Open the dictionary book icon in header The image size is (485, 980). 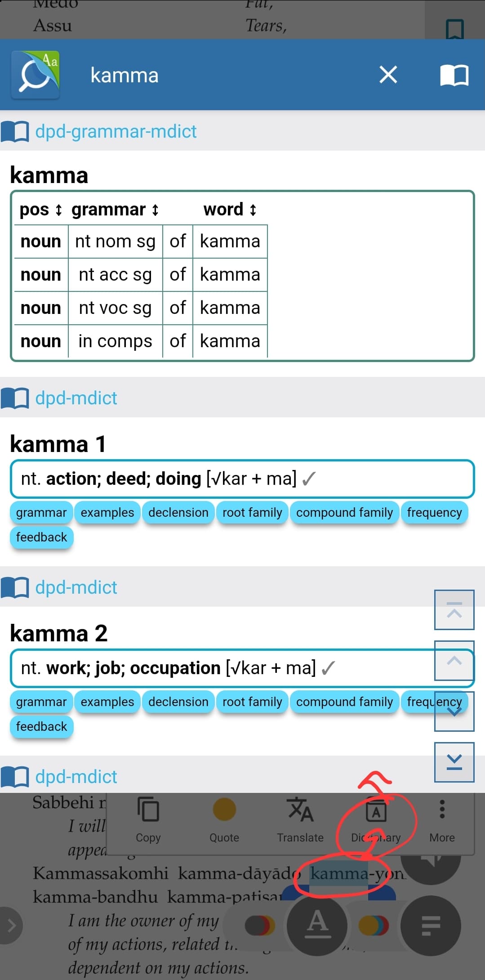(454, 75)
